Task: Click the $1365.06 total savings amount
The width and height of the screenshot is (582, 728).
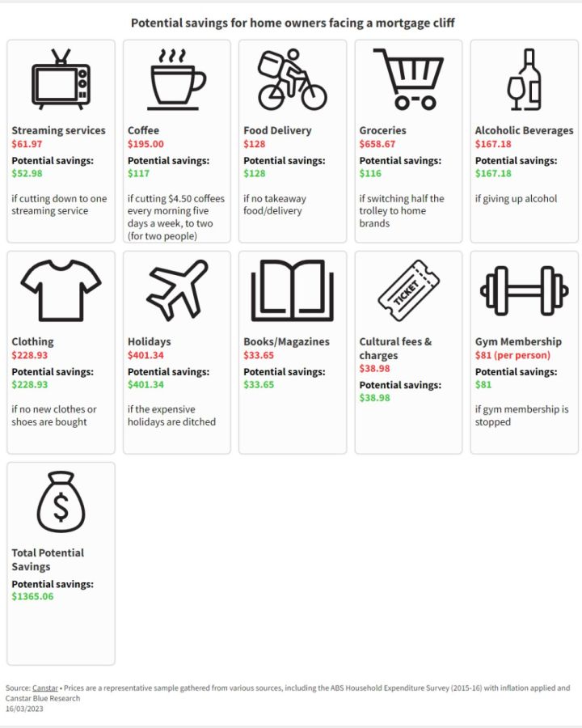Action: pyautogui.click(x=32, y=596)
